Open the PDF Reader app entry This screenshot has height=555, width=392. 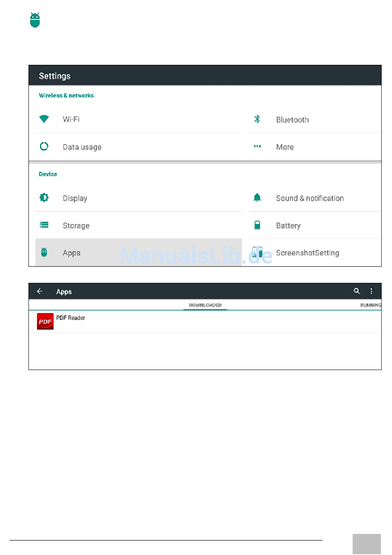(x=71, y=318)
